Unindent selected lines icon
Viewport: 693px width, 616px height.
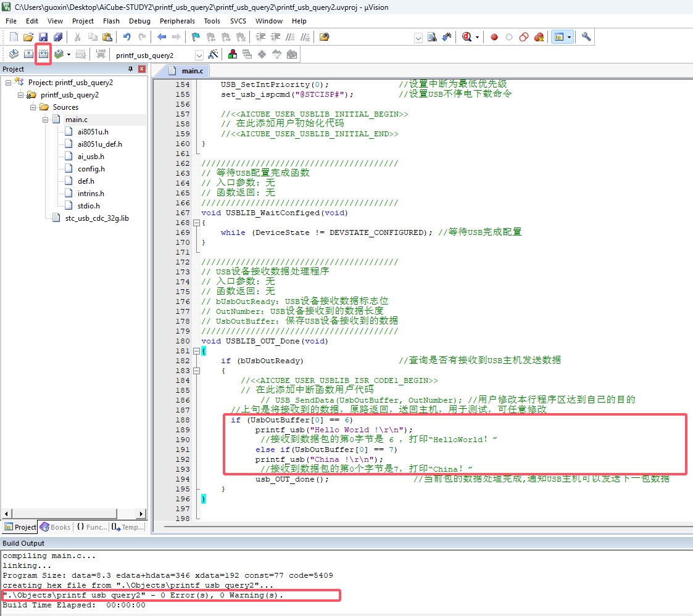[x=275, y=37]
